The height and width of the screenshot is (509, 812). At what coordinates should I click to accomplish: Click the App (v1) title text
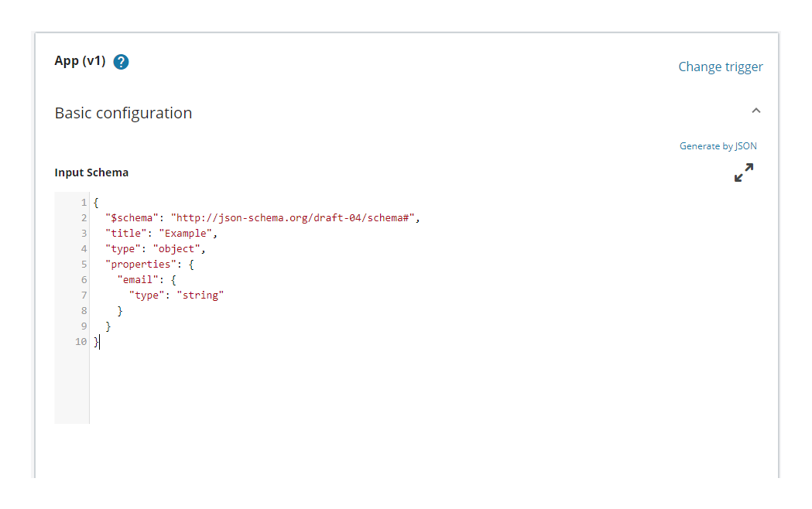(x=79, y=60)
